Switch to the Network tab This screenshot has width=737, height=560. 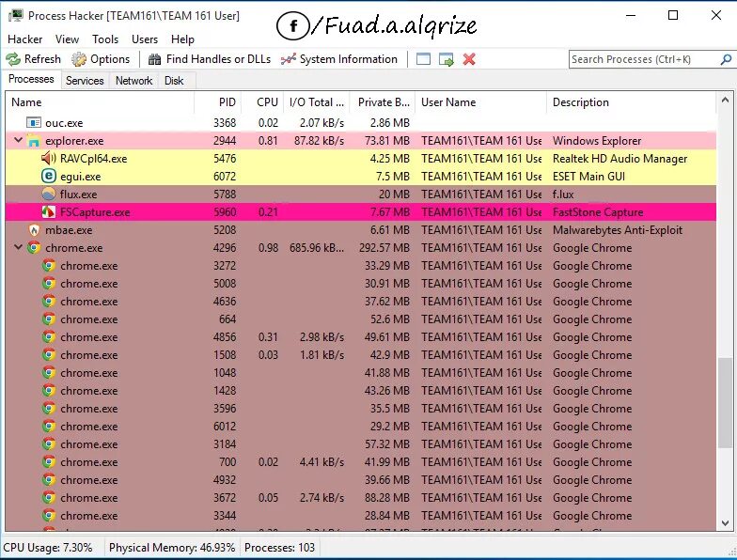[x=133, y=81]
